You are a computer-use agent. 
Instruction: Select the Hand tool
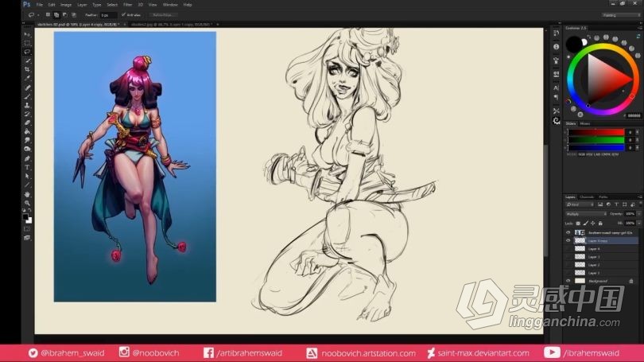pos(27,194)
